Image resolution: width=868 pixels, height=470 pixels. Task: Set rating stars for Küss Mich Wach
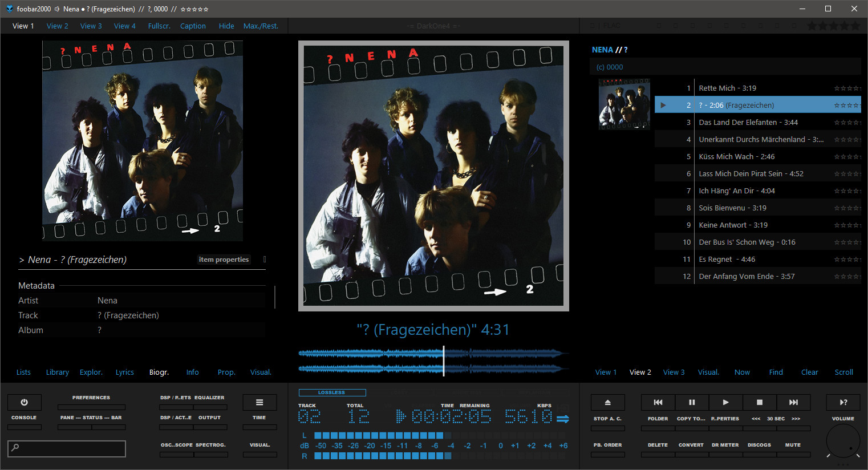tap(847, 157)
